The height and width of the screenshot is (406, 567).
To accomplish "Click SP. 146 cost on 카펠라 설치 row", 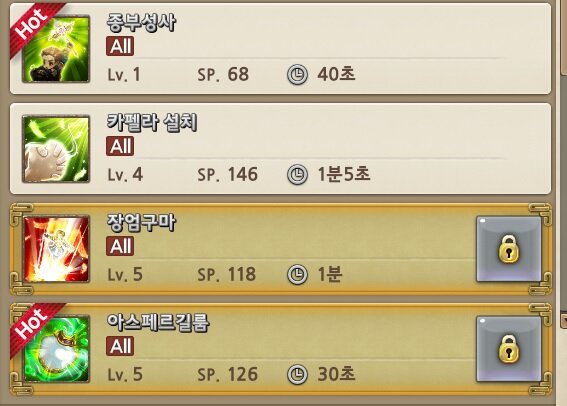I will [x=228, y=175].
